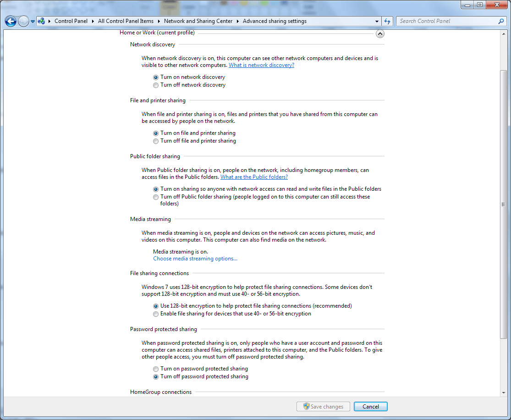
Task: Click the Cancel button
Action: (x=371, y=407)
